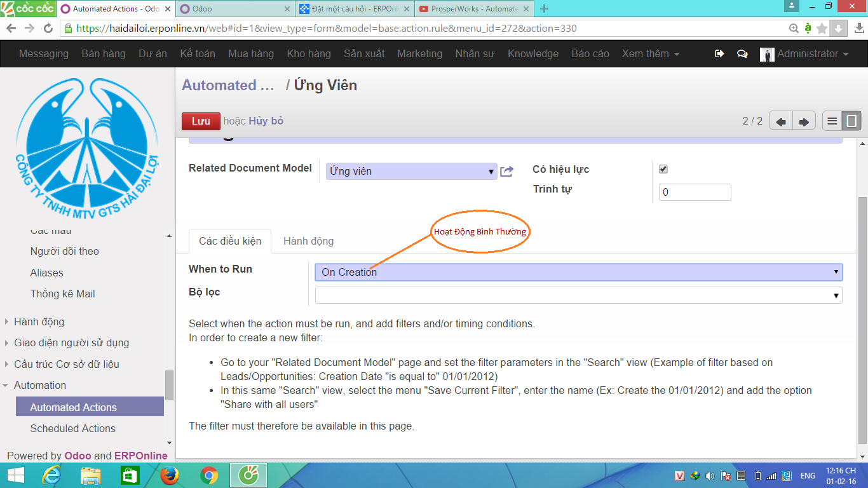
Task: Open Firefox from the taskbar
Action: [170, 475]
